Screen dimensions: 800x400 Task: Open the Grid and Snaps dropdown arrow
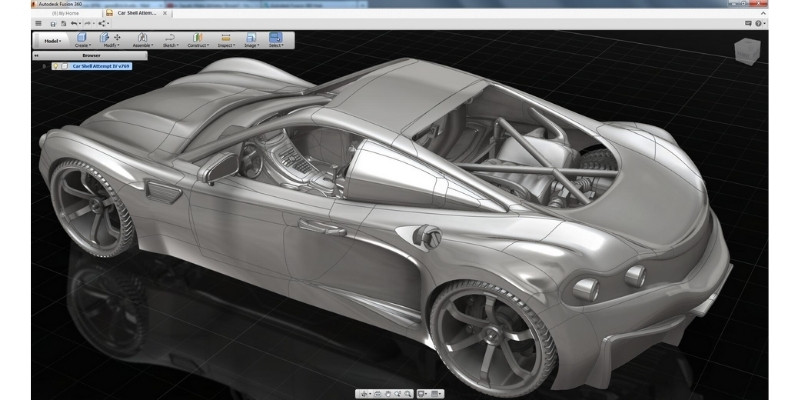point(440,394)
